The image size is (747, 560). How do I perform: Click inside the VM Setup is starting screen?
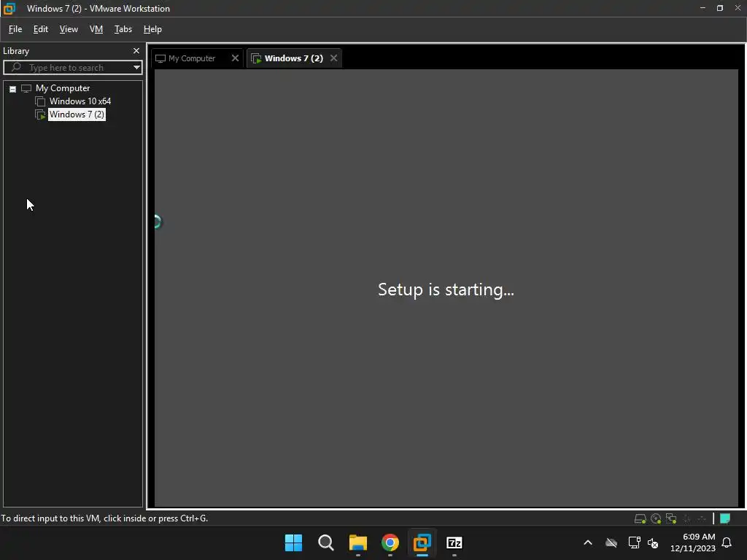coord(446,287)
